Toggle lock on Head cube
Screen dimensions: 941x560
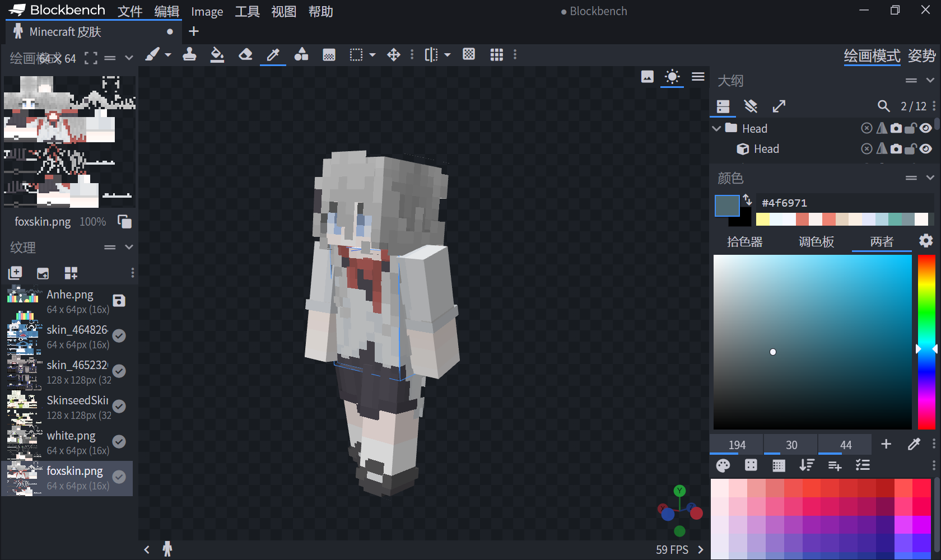click(x=911, y=148)
